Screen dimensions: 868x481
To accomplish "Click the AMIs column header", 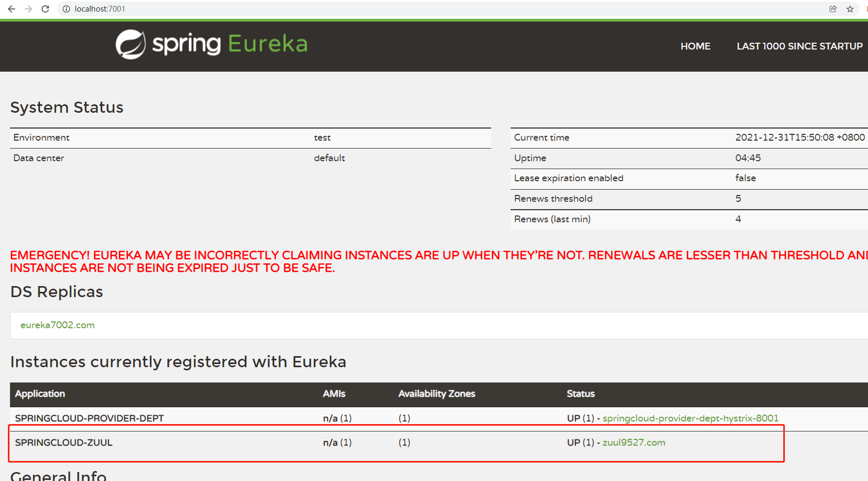I will (334, 394).
